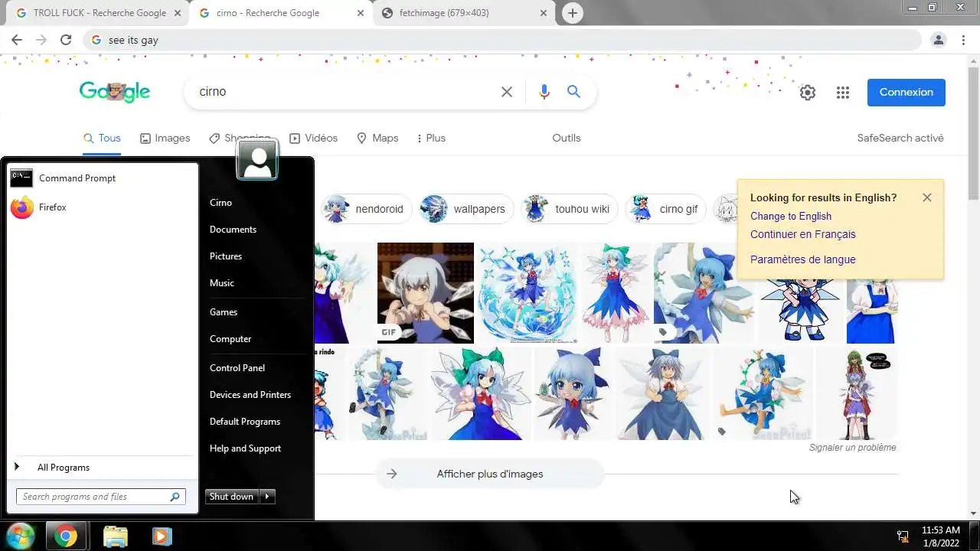The height and width of the screenshot is (551, 980).
Task: Open Chrome from the taskbar
Action: 66,536
